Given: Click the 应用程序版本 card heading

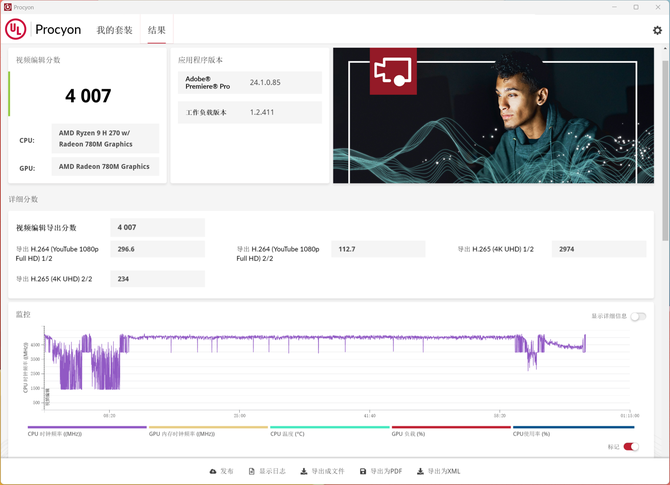Looking at the screenshot, I should [200, 60].
